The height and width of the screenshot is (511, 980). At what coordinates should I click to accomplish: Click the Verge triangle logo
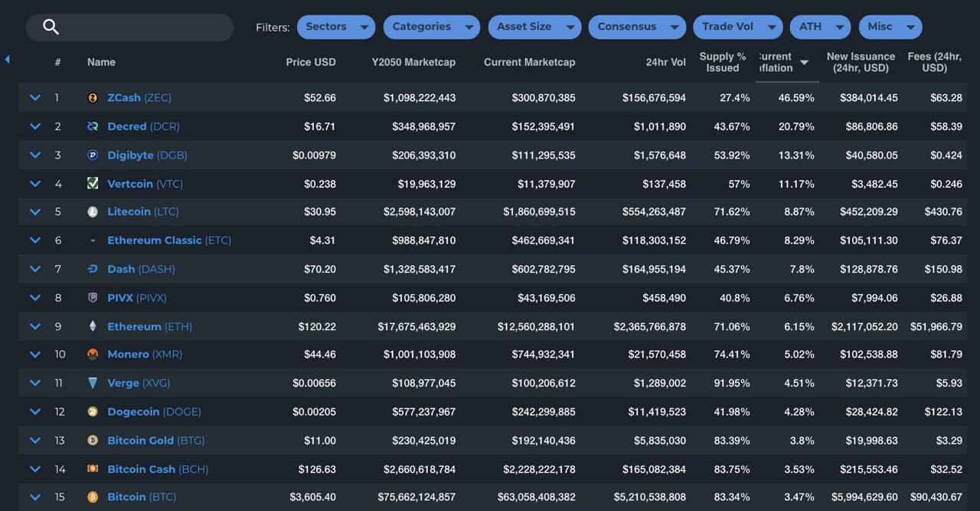(x=93, y=383)
